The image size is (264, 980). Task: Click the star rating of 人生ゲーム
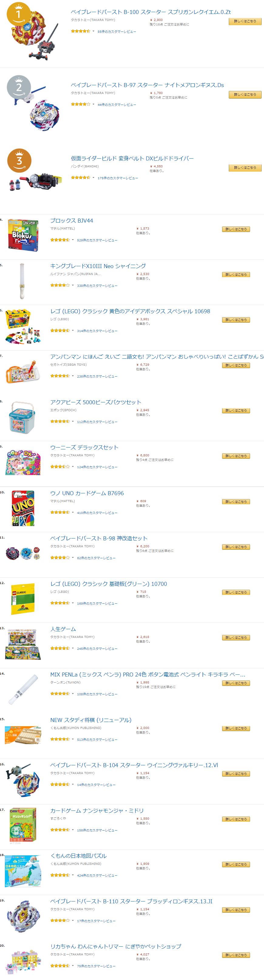tap(60, 648)
